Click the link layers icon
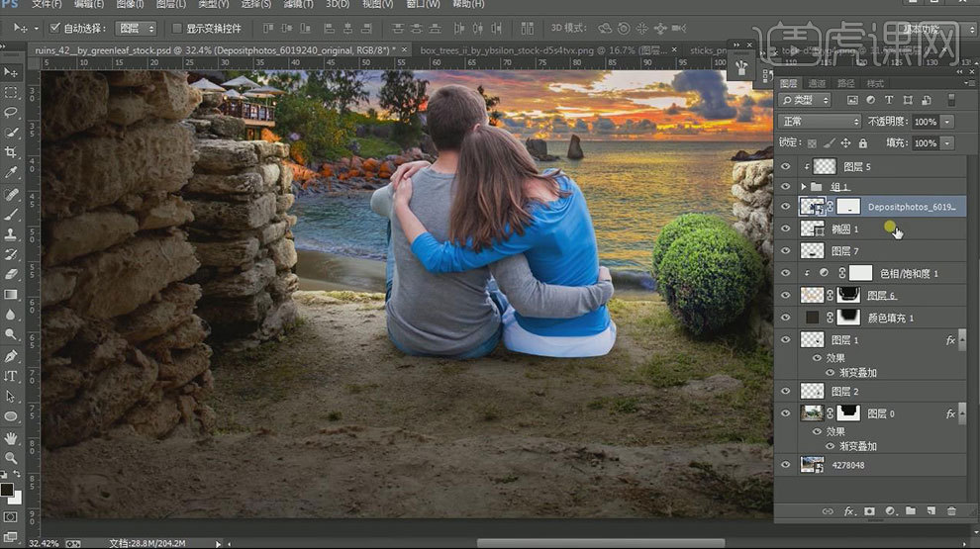 (828, 510)
